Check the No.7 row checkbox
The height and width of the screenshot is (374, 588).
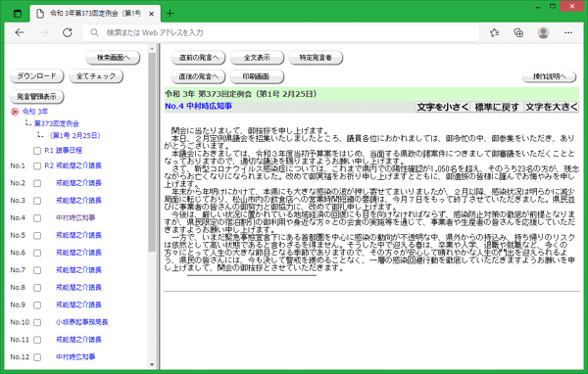(x=37, y=270)
